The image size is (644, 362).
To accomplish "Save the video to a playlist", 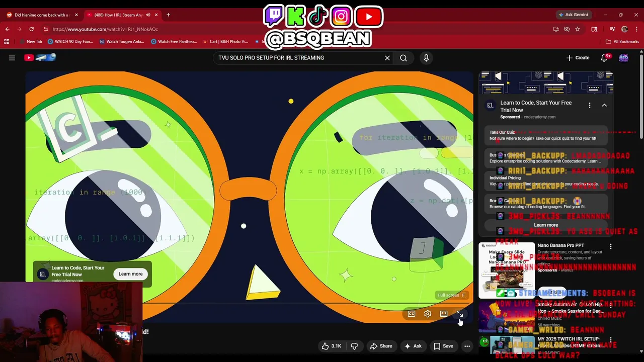I will (443, 346).
